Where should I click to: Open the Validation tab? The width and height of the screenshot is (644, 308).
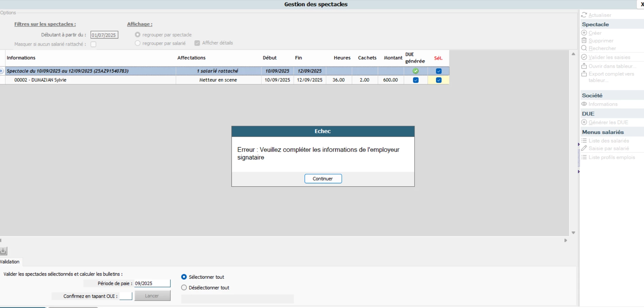(x=11, y=262)
